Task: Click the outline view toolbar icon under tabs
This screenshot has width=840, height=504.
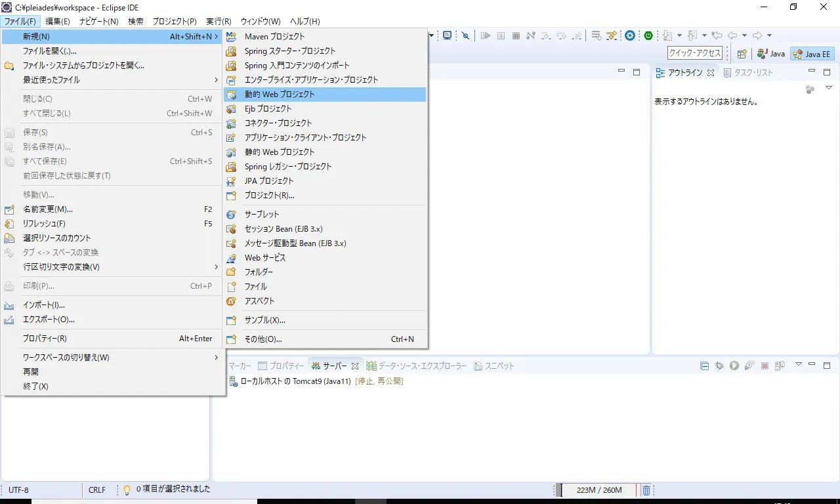Action: (x=810, y=89)
